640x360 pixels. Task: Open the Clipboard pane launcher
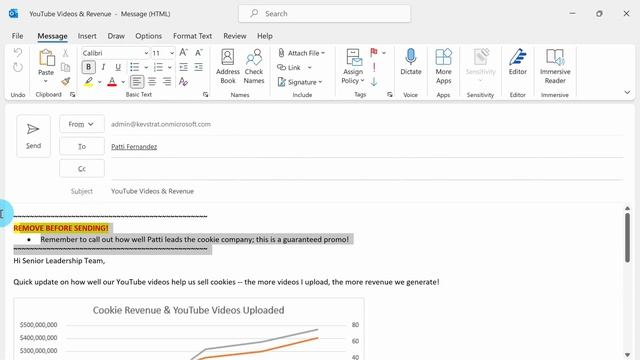click(72, 95)
